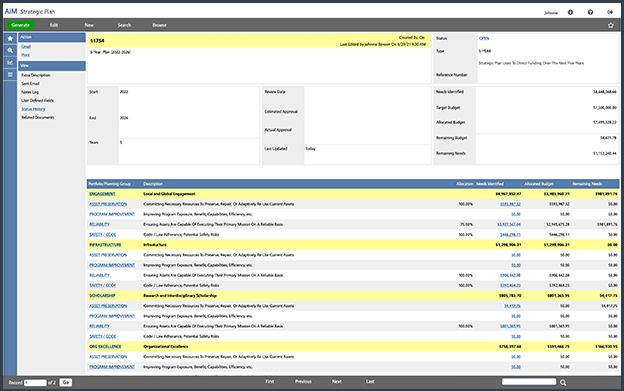Click the Johnnie username at top
Screen dimensions: 624x391
[551, 13]
